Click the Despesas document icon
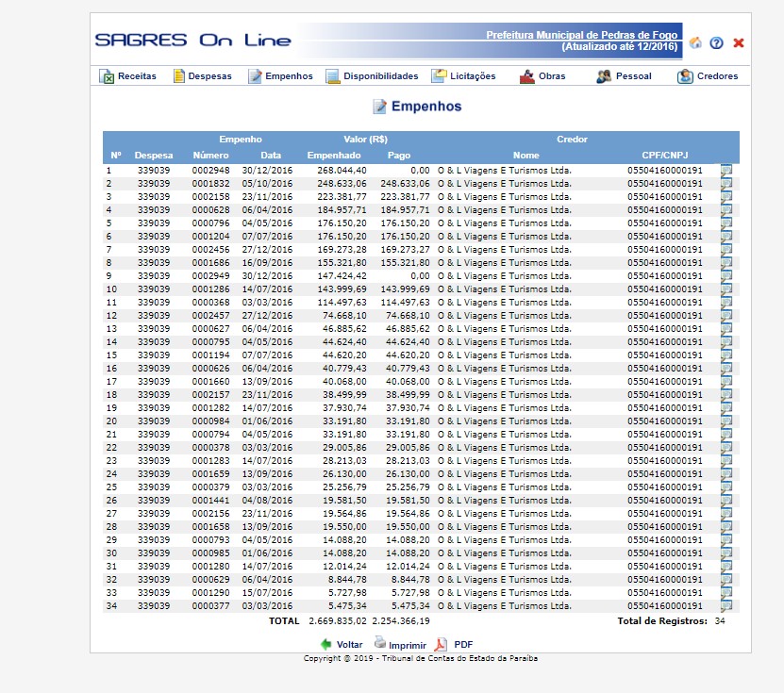Screen dimensions: 784x693 (178, 76)
